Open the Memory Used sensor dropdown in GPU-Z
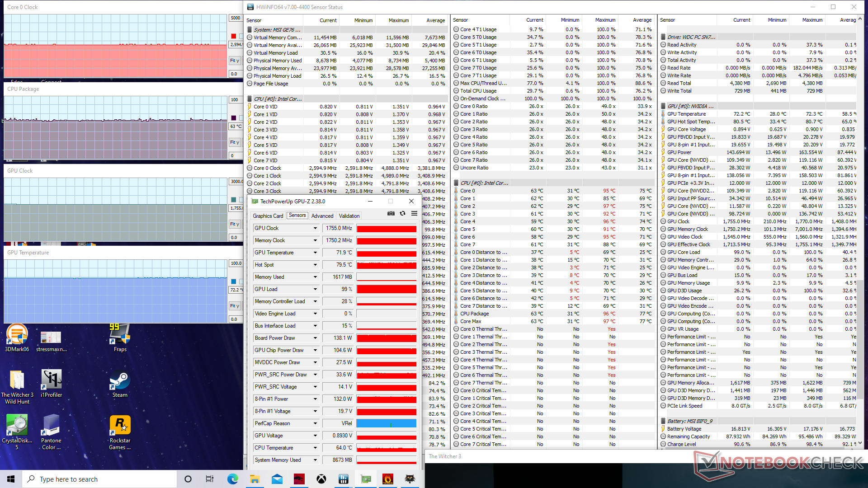This screenshot has width=868, height=488. tap(315, 277)
